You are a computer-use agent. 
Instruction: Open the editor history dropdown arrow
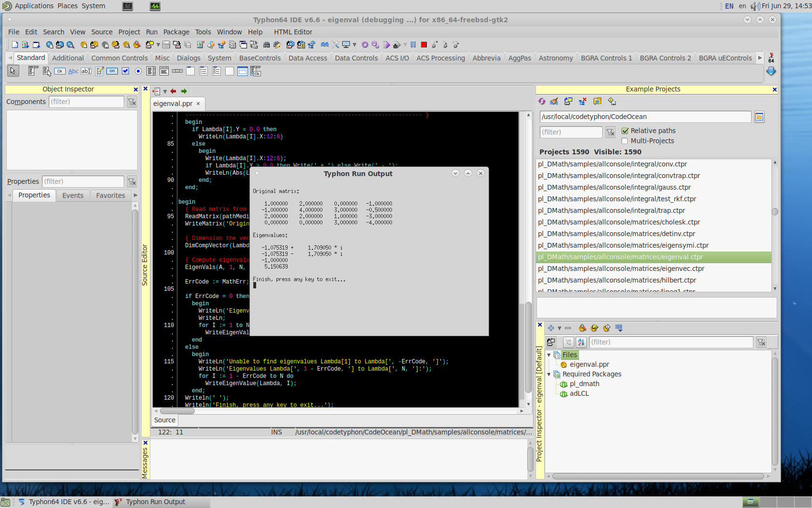coord(165,91)
